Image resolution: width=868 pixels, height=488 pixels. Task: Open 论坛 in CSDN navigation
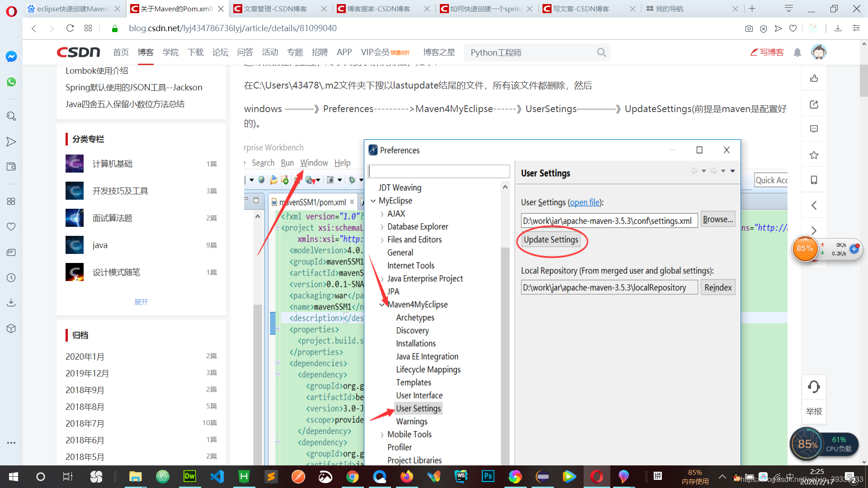pyautogui.click(x=220, y=52)
